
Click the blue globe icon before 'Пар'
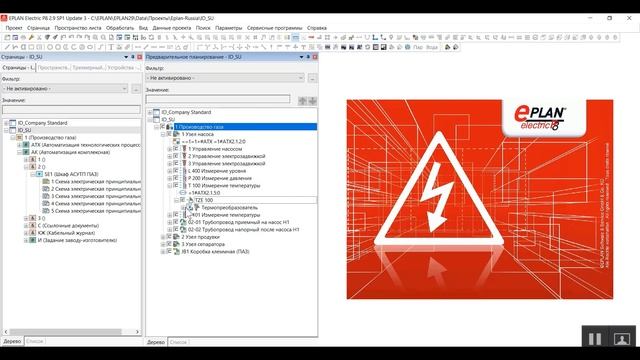coord(407,47)
